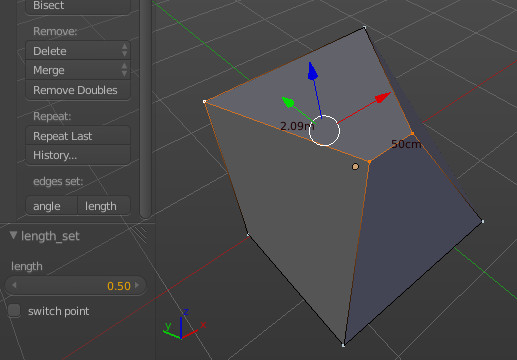Collapse the length_set operator panel
The height and width of the screenshot is (360, 517).
[x=14, y=235]
